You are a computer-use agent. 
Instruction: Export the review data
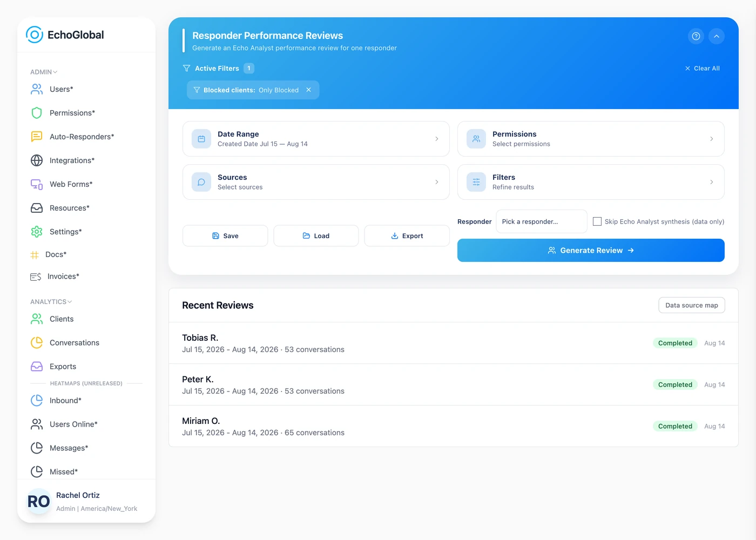point(407,236)
